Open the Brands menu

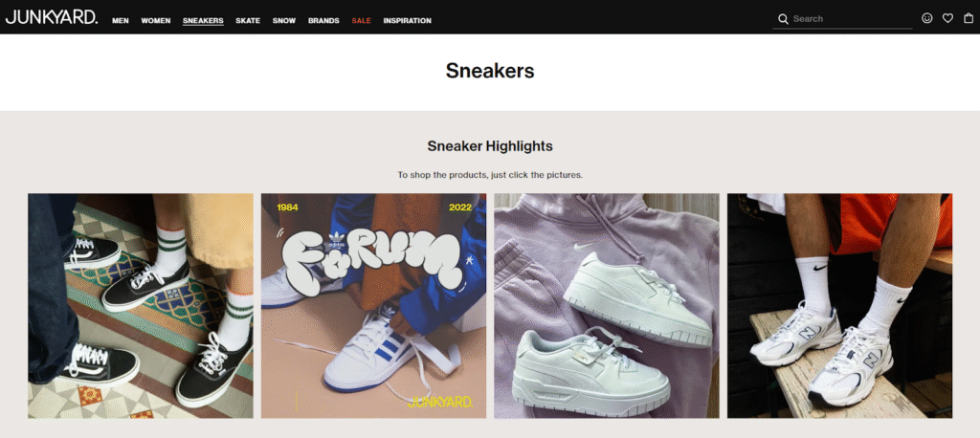click(323, 21)
